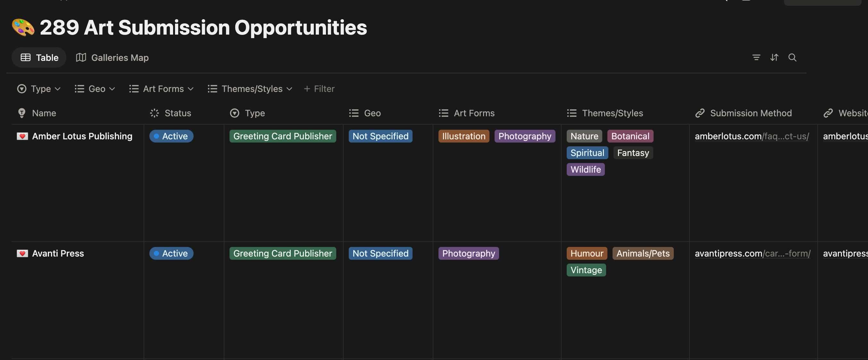Click Active status of Amber Lotus Publishing
The height and width of the screenshot is (360, 868).
point(171,136)
